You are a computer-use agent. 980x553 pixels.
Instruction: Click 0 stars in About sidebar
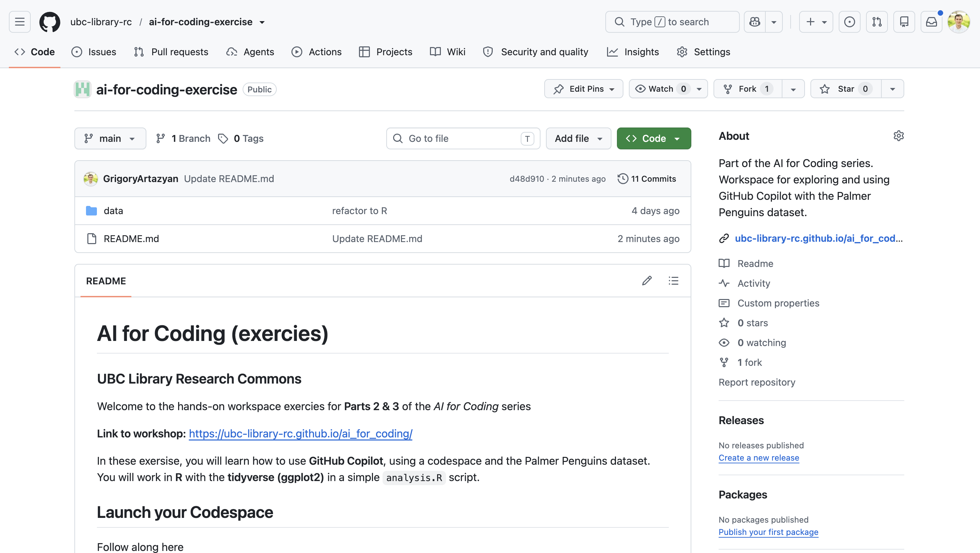[752, 323]
